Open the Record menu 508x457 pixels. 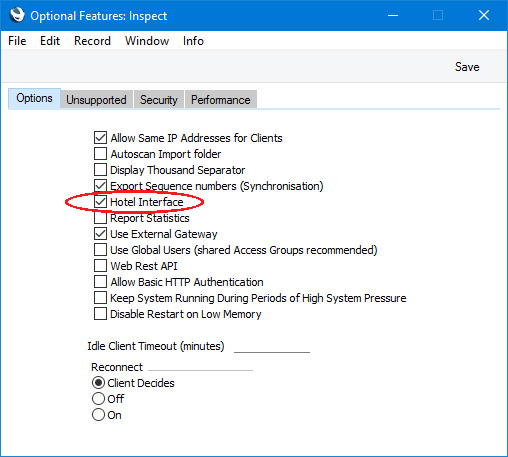[x=92, y=41]
